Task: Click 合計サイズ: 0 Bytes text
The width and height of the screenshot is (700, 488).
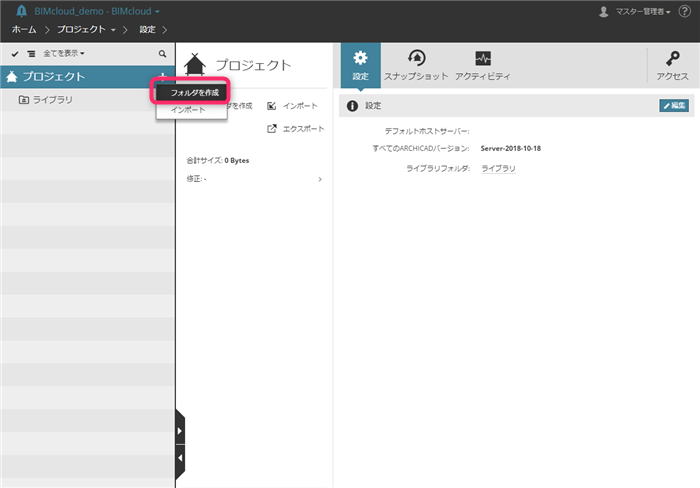Action: [x=218, y=160]
